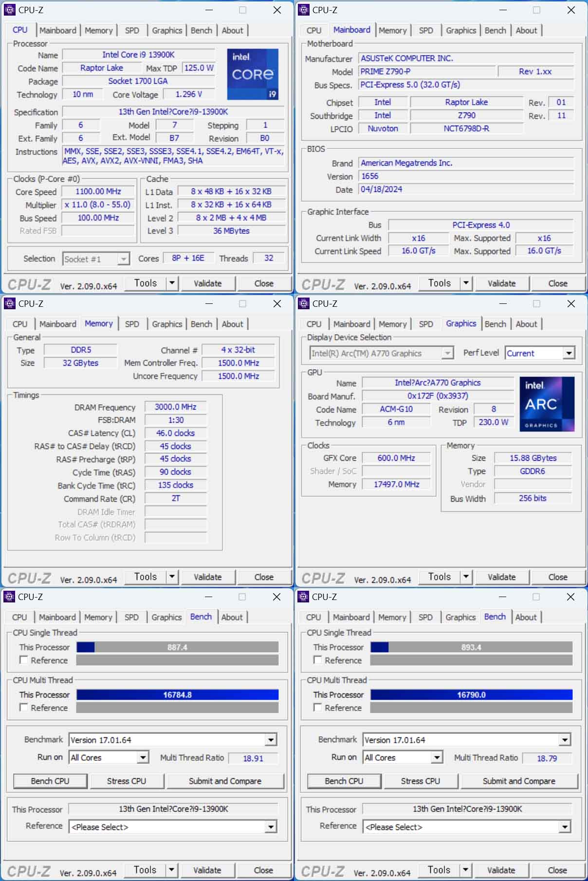
Task: Click the Close button in the Mainboard window
Action: (x=558, y=283)
